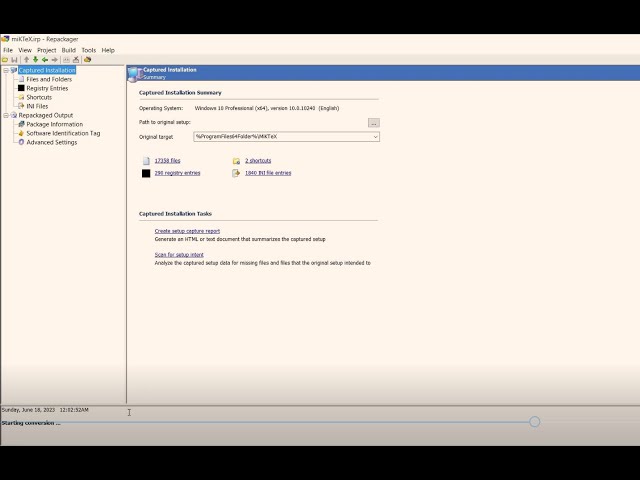
Task: Click the Captured Installation header computer icon
Action: [135, 73]
